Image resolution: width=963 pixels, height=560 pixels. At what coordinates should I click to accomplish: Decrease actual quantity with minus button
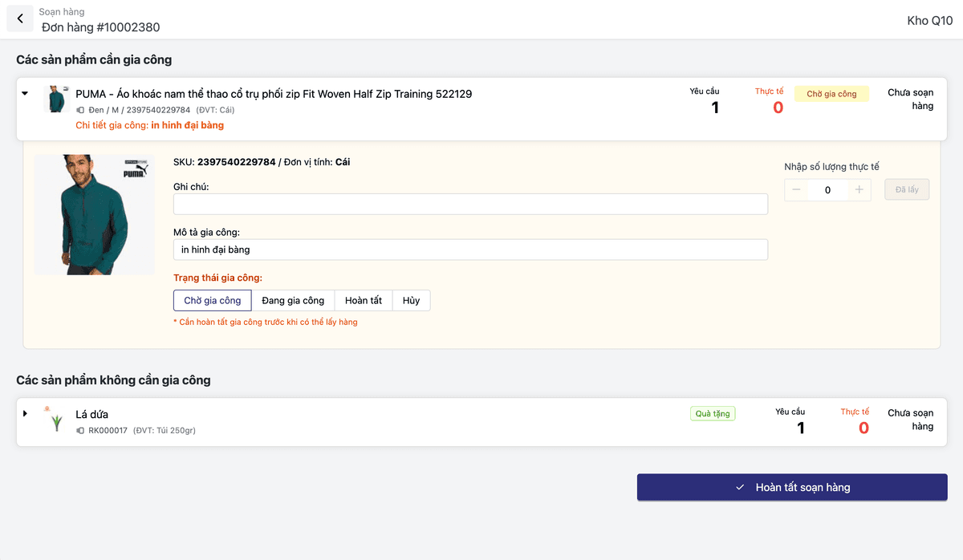796,190
